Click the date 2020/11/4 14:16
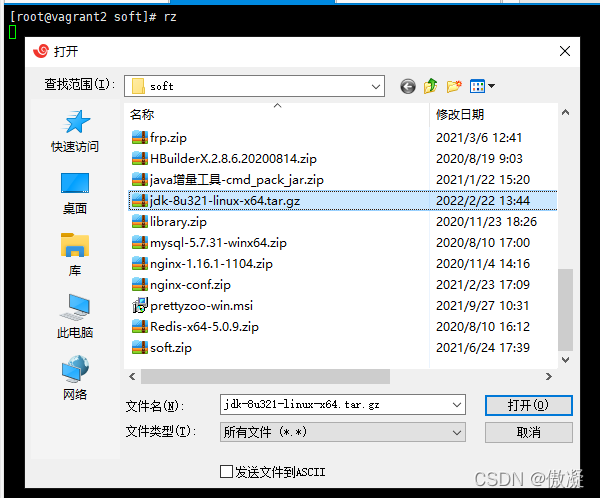The width and height of the screenshot is (600, 498). (x=483, y=264)
